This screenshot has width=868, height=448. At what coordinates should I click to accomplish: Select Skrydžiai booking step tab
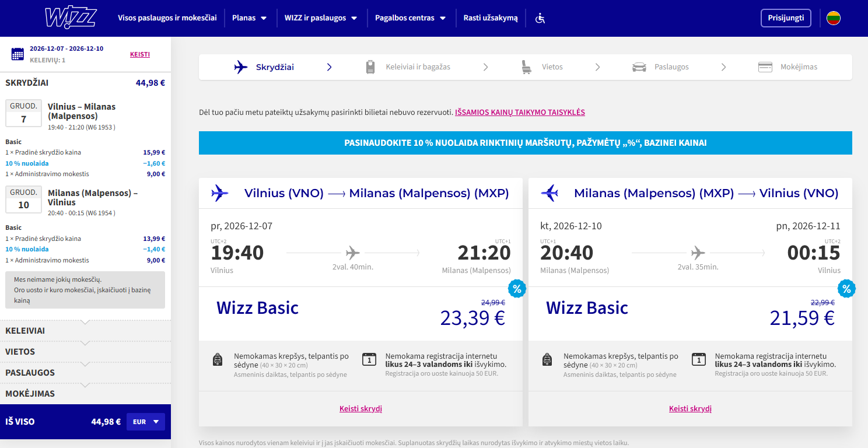[264, 67]
